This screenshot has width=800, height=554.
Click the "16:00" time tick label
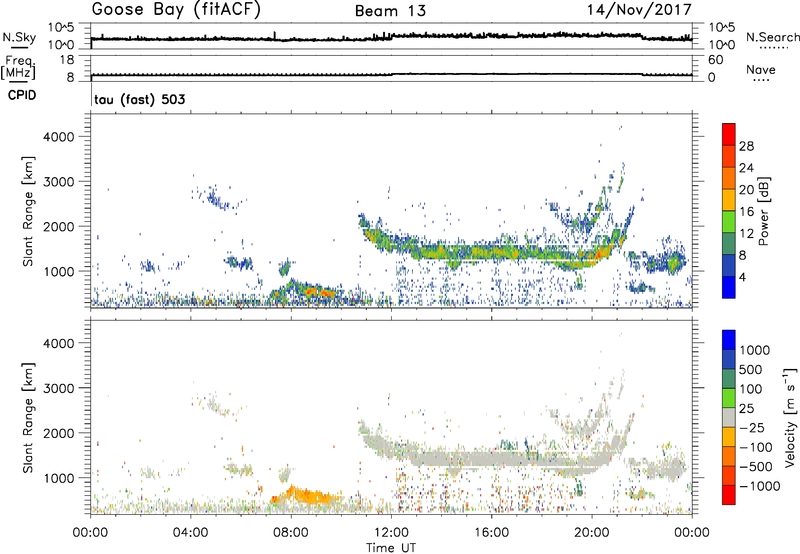(491, 533)
